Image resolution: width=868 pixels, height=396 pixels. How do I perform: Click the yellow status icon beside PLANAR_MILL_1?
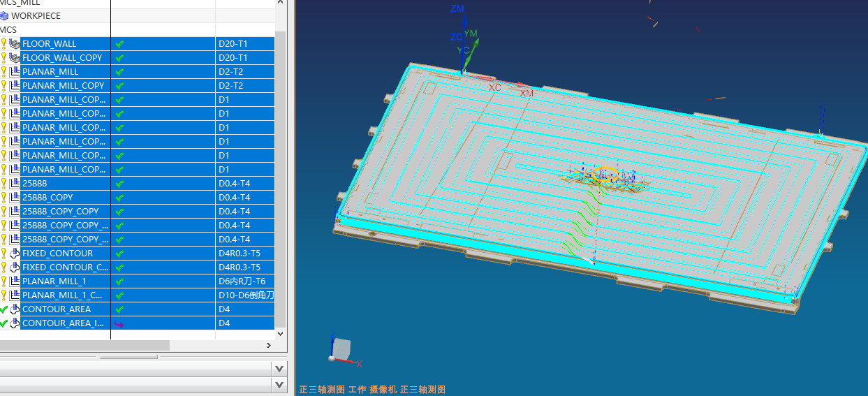[3, 281]
